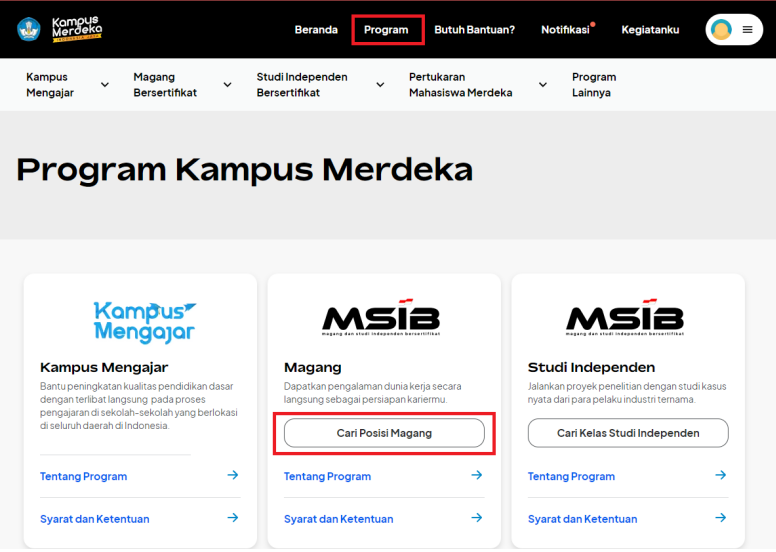Expand the Studi Independen Bersertifikat chevron
776x552 pixels.
(380, 85)
